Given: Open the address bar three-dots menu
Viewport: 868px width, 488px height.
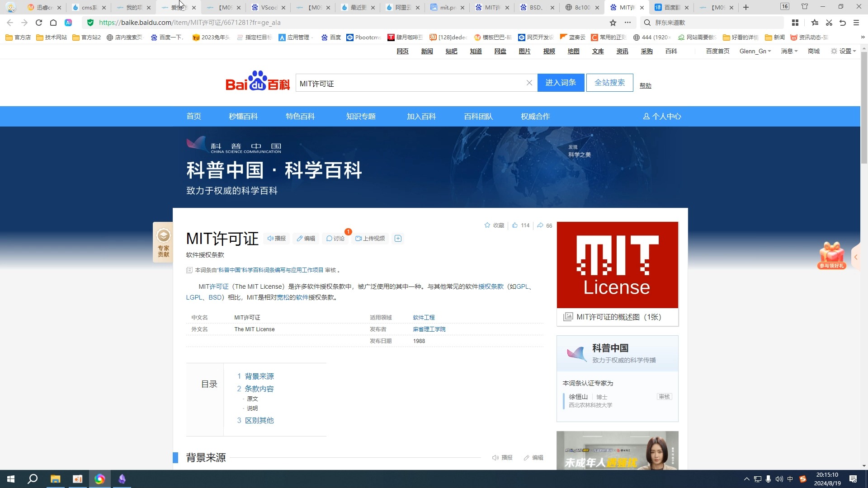Looking at the screenshot, I should point(627,23).
